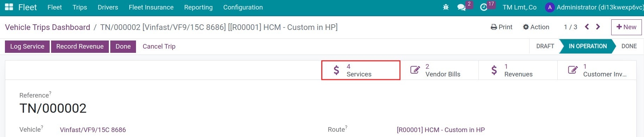Image resolution: width=644 pixels, height=137 pixels.
Task: Go to next record arrow
Action: 598,27
